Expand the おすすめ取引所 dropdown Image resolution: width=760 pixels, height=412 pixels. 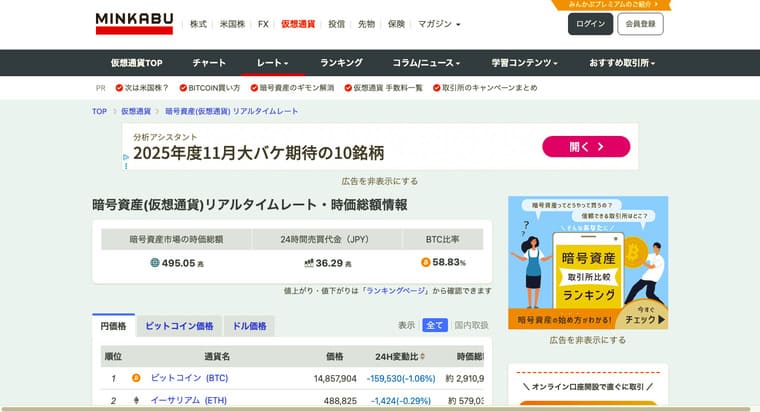click(622, 63)
